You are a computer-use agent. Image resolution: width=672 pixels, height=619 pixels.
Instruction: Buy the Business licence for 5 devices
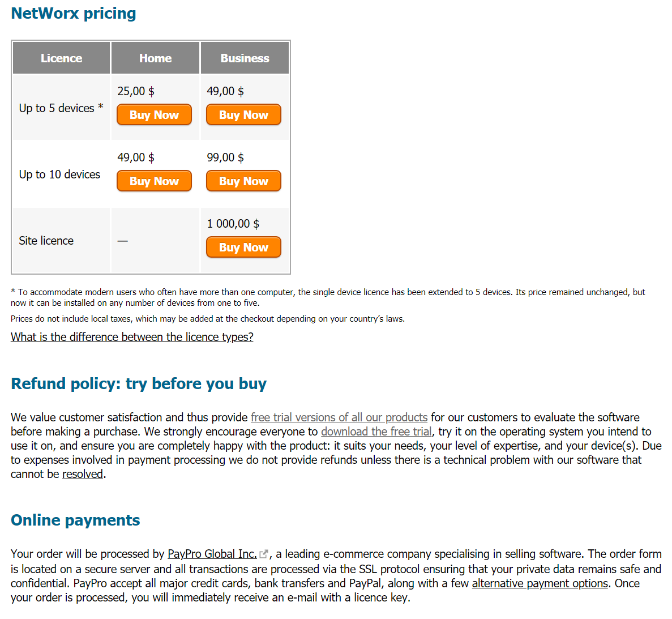[243, 115]
